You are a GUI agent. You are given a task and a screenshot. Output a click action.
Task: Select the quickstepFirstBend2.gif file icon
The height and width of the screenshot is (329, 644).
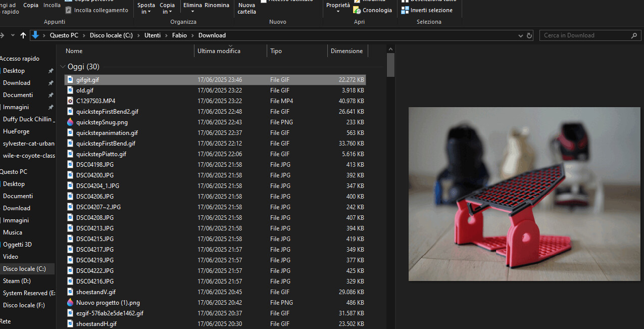coord(71,112)
